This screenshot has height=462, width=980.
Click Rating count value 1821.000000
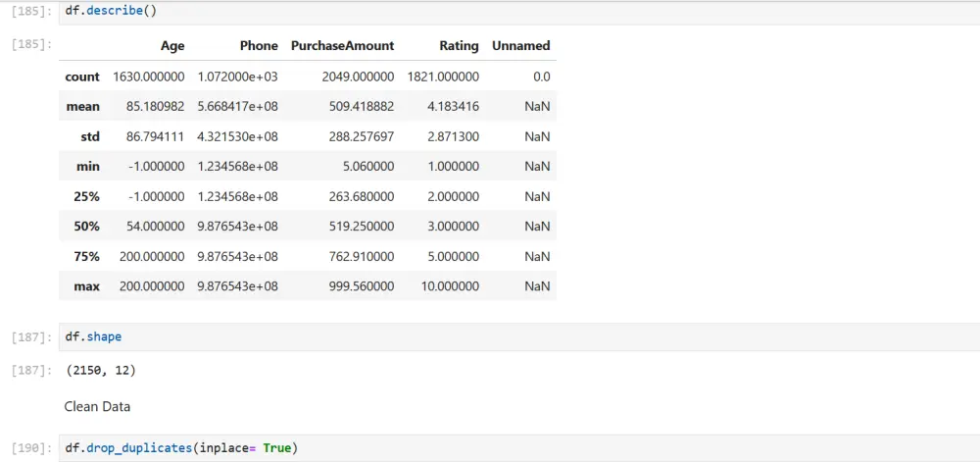pos(443,77)
